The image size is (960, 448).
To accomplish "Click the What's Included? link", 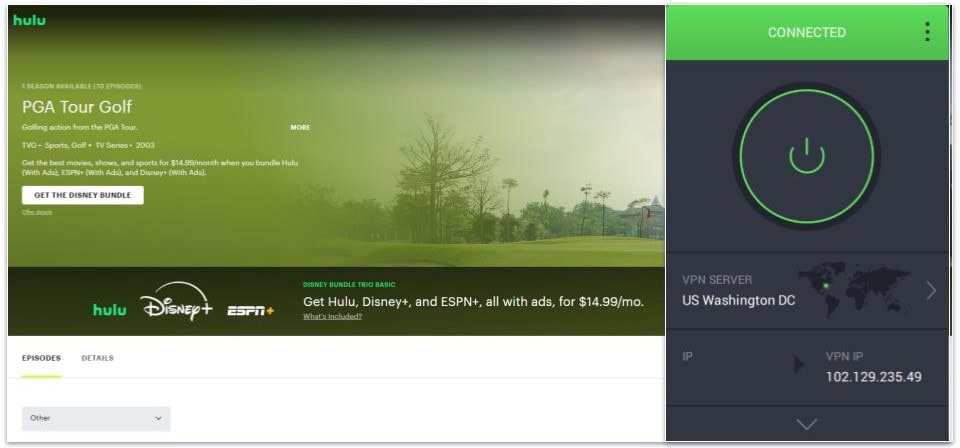I will [332, 316].
